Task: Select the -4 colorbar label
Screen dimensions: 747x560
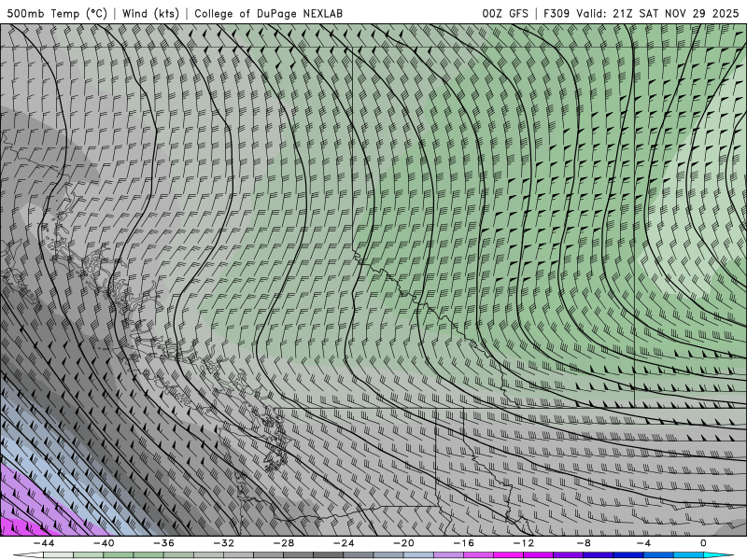Action: 643,543
